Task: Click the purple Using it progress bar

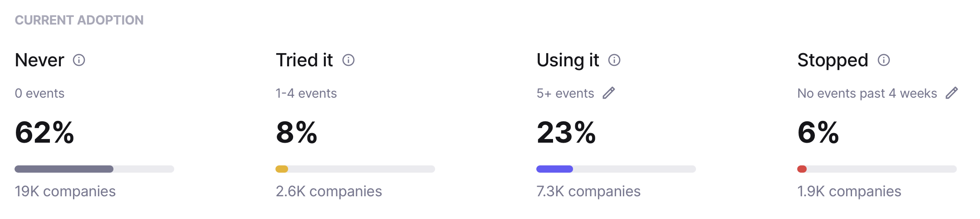Action: tap(616, 169)
